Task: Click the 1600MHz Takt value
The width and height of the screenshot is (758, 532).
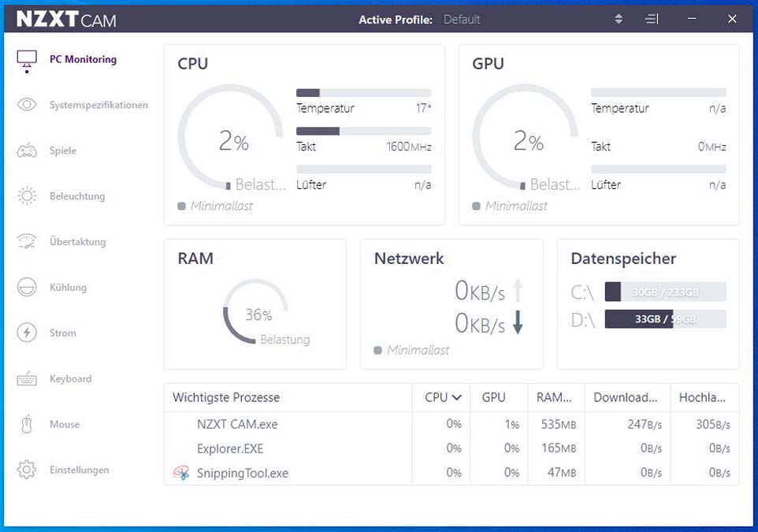Action: [409, 147]
